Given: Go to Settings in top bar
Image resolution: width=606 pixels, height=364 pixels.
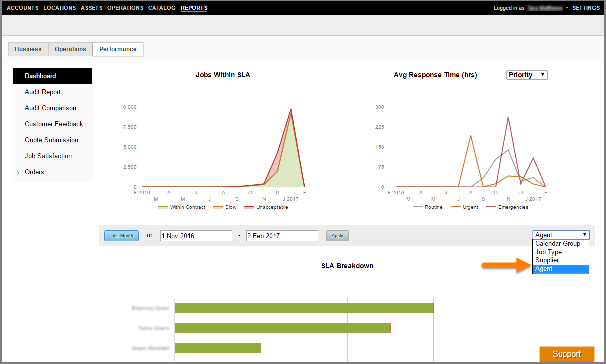Looking at the screenshot, I should pos(586,8).
